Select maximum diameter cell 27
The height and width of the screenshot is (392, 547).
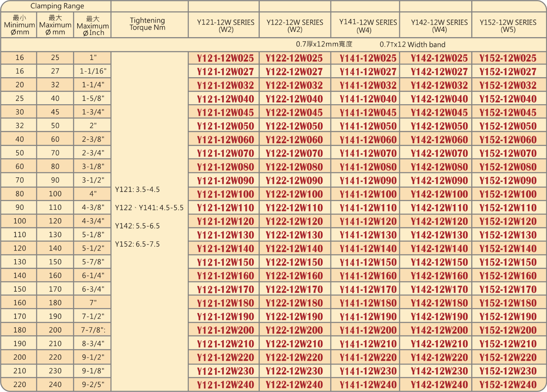[55, 71]
